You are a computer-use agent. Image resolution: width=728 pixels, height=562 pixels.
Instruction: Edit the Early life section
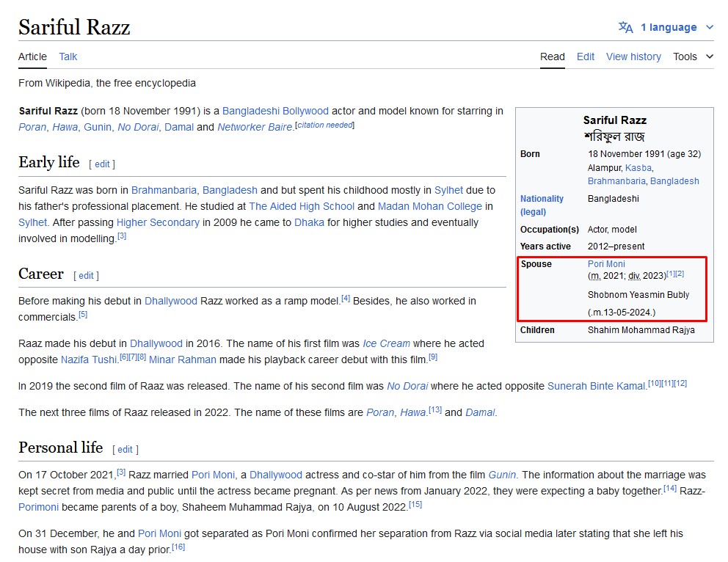point(102,164)
